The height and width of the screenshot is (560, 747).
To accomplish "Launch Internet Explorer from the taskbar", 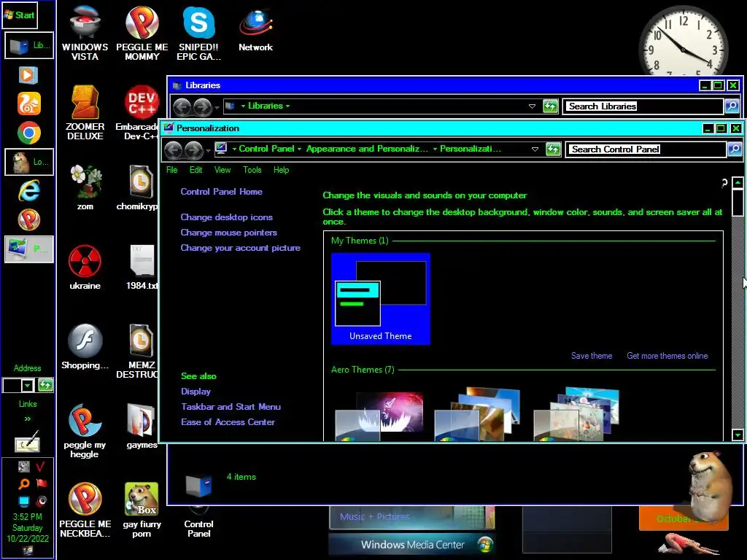I will tap(29, 191).
